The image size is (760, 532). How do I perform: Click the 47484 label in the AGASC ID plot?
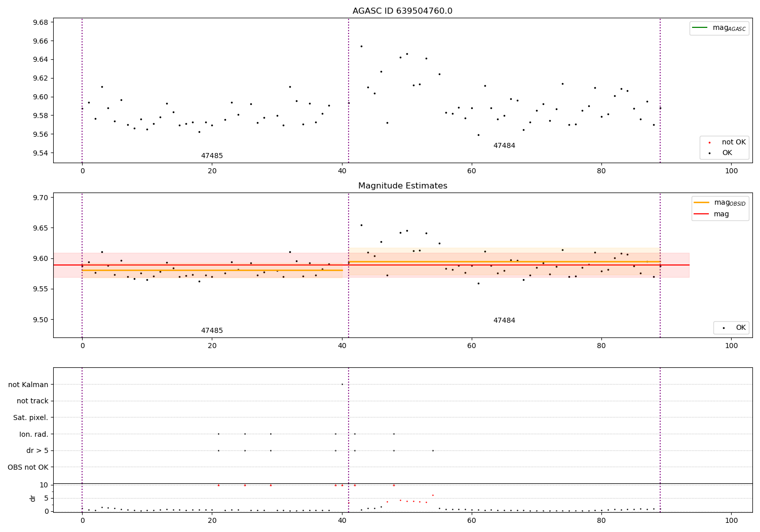pyautogui.click(x=504, y=146)
